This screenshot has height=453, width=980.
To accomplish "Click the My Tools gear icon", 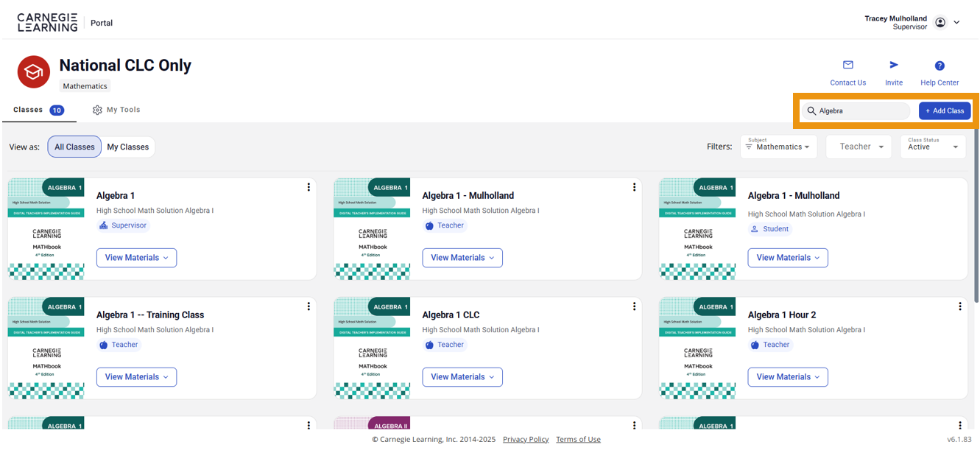I will point(97,110).
